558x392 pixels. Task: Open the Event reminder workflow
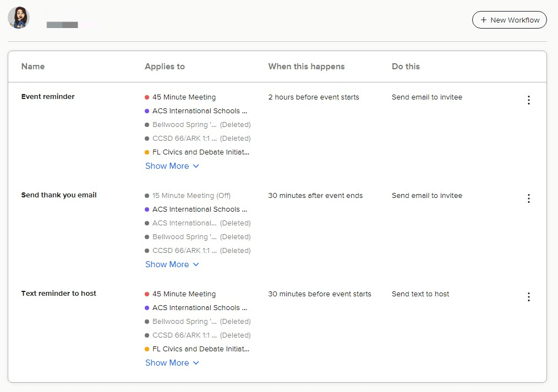48,97
